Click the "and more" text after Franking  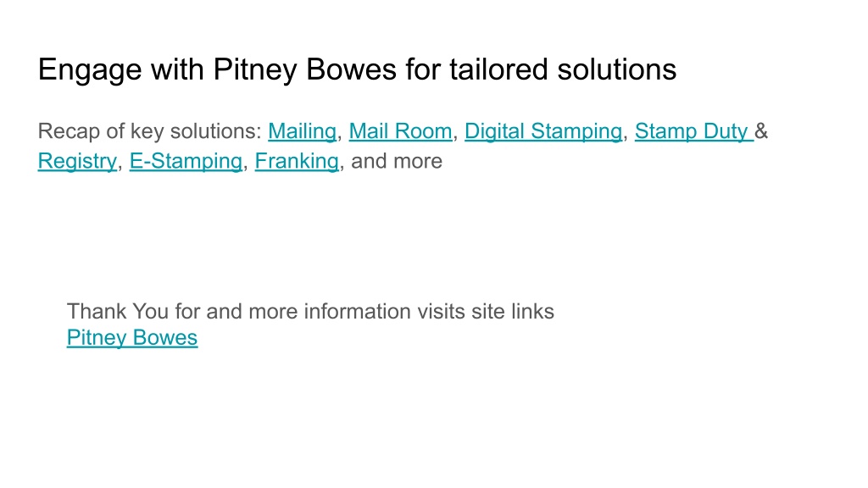coord(397,162)
